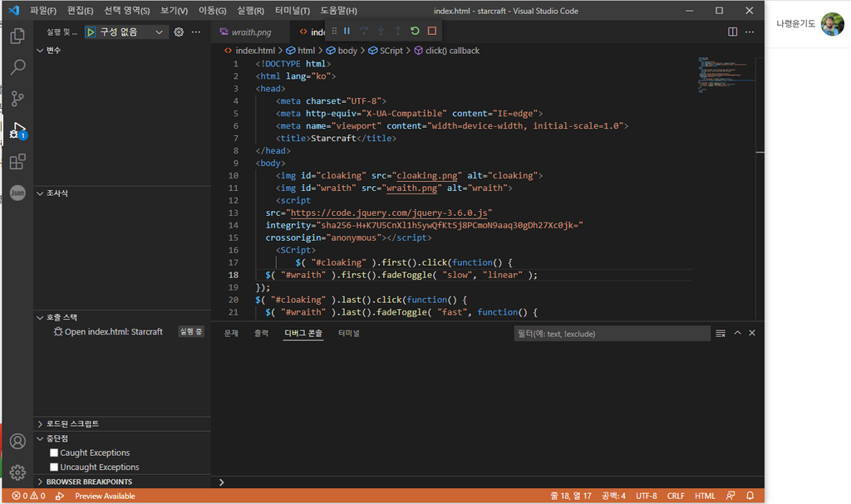Change encoding via UTF-8 status item
Screen dimensions: 851x504
[647, 496]
